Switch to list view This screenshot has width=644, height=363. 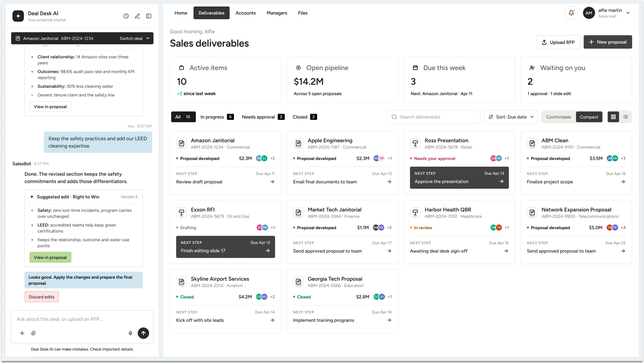[x=625, y=117]
